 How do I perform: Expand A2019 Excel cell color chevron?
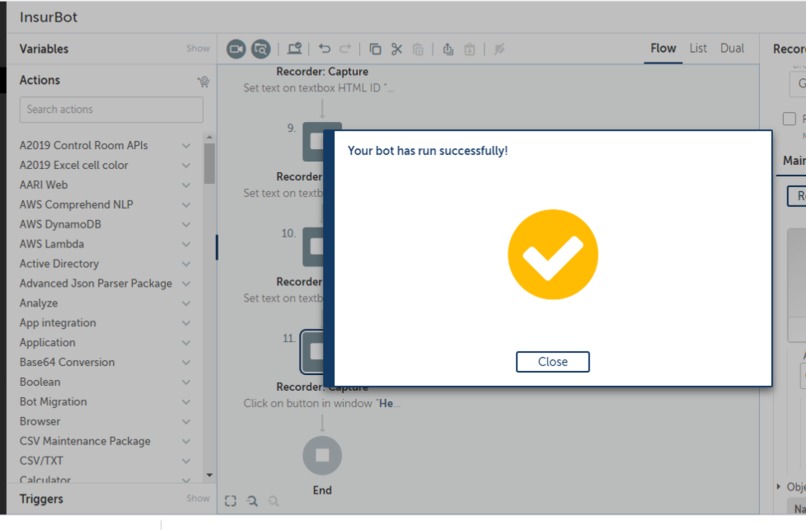(186, 166)
